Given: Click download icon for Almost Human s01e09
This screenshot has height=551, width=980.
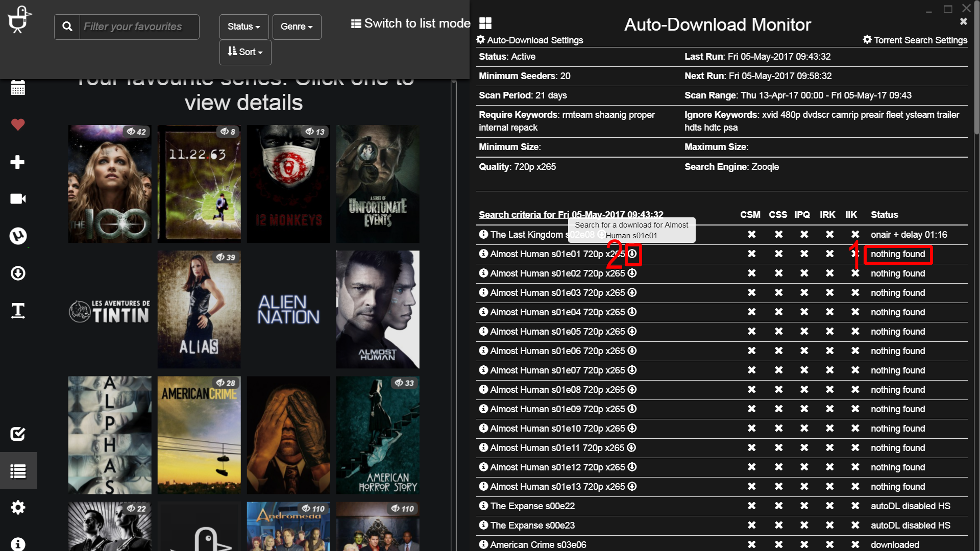Looking at the screenshot, I should click(632, 409).
